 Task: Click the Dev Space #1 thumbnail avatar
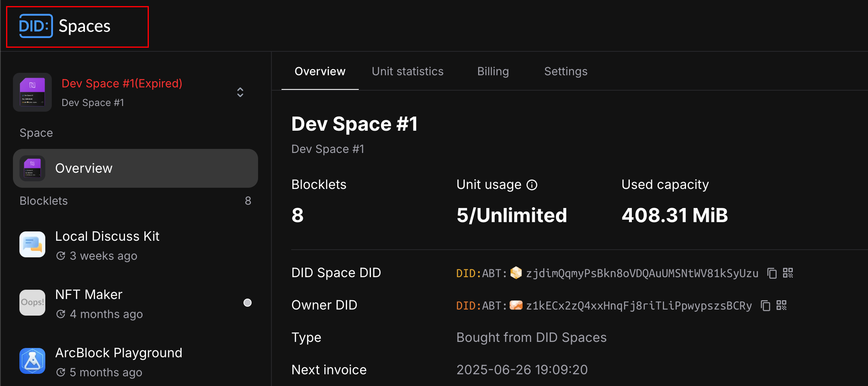(x=32, y=92)
